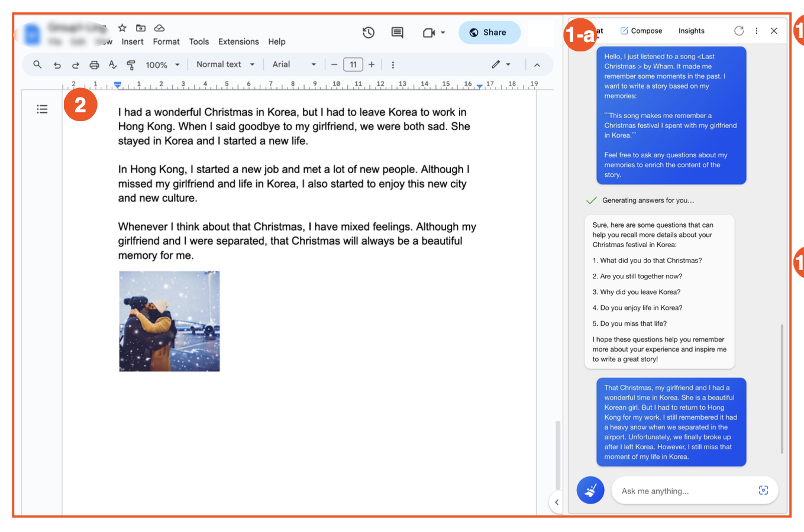The image size is (804, 532).
Task: Click the Share button
Action: pos(489,33)
